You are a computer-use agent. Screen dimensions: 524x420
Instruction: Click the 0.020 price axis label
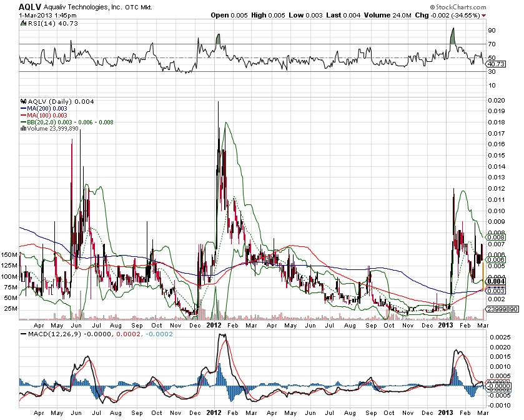tap(497, 101)
